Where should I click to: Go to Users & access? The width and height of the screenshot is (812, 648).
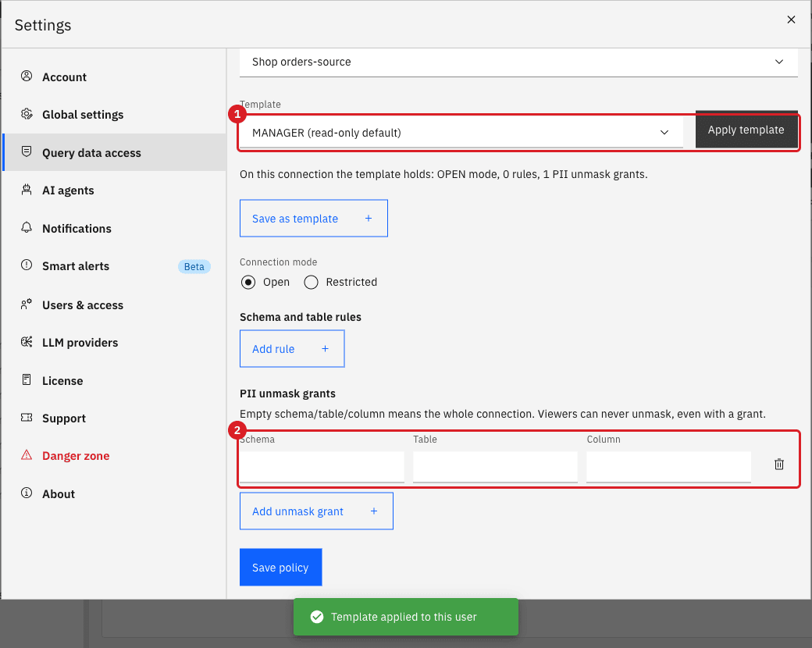click(x=114, y=304)
